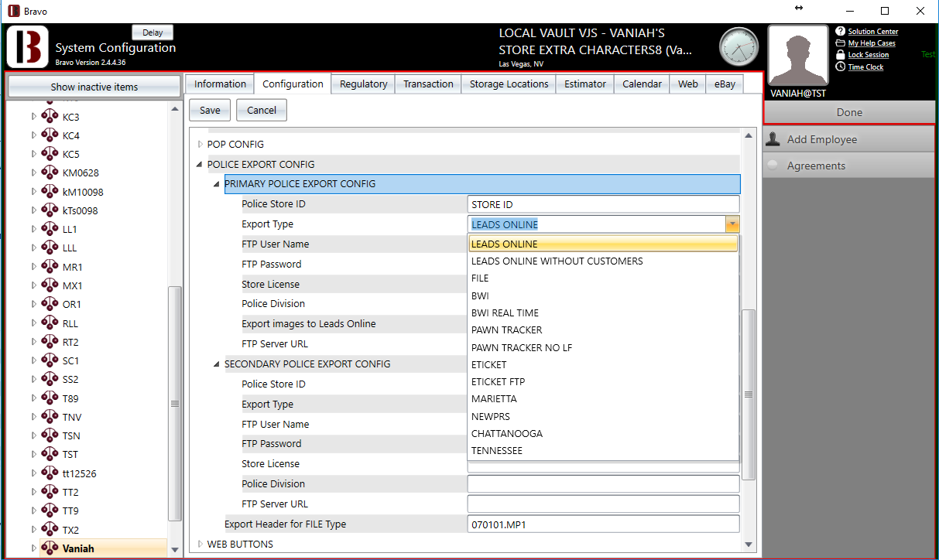The width and height of the screenshot is (939, 560).
Task: Click the store icon beside OR1
Action: pos(50,304)
